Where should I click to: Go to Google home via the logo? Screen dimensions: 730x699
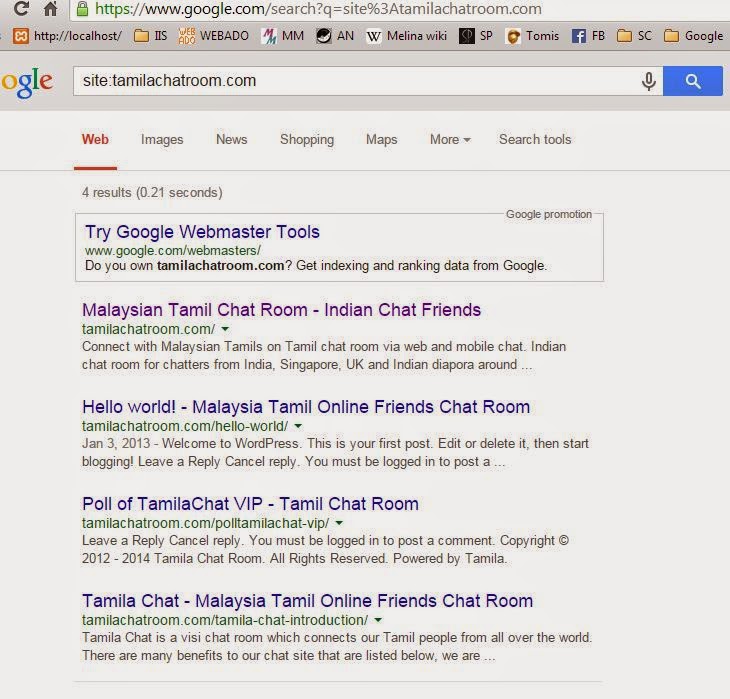point(27,82)
